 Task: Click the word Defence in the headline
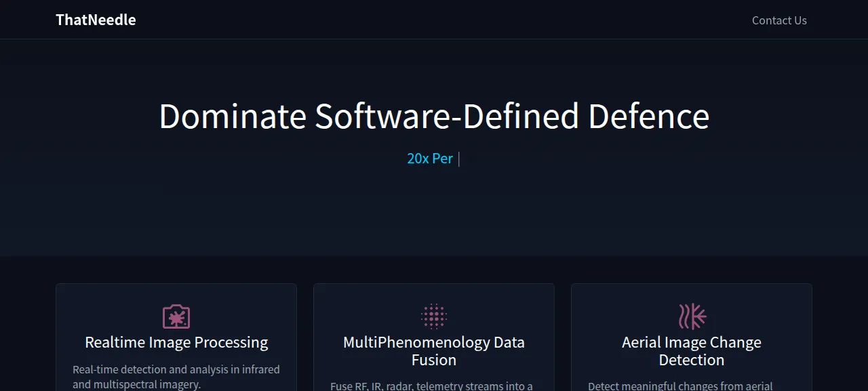648,116
